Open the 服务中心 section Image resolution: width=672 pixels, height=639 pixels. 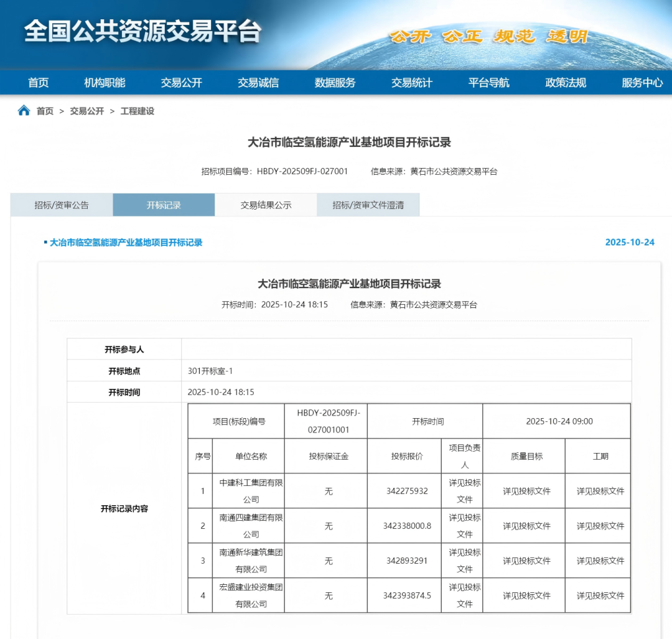[642, 83]
